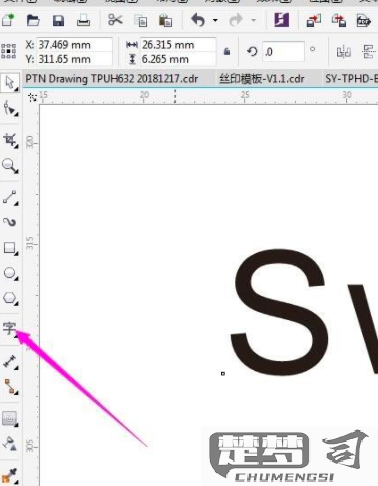
Task: Toggle the lock ratio padlock
Action: click(227, 51)
